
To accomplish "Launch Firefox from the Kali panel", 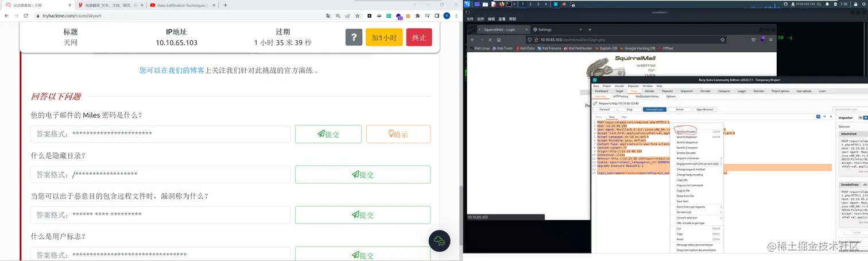I will pyautogui.click(x=502, y=4).
